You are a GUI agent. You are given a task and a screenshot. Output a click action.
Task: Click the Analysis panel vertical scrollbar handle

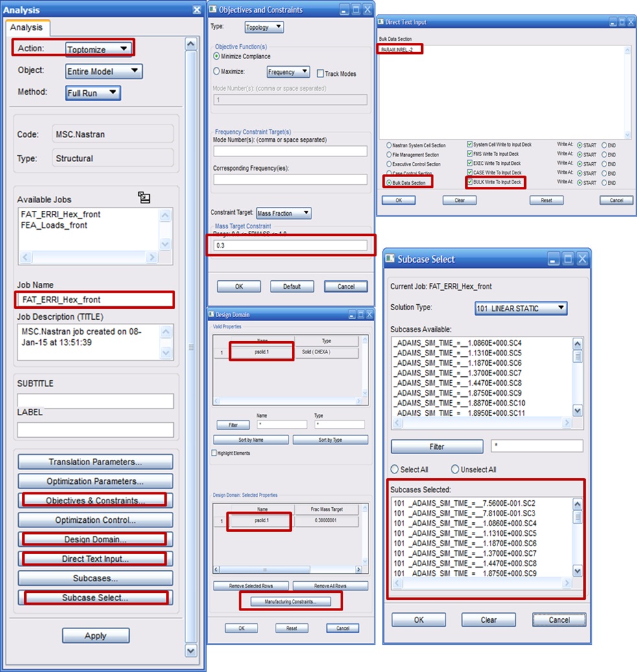[x=191, y=347]
